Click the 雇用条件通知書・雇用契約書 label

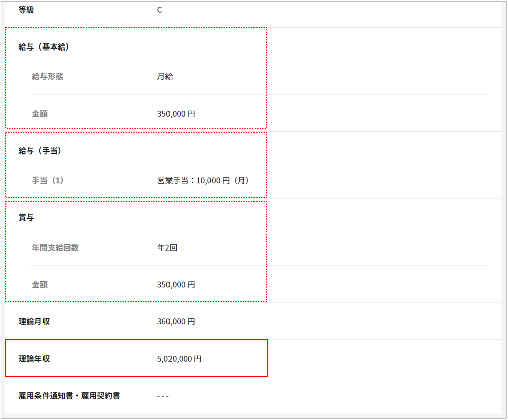tap(69, 396)
